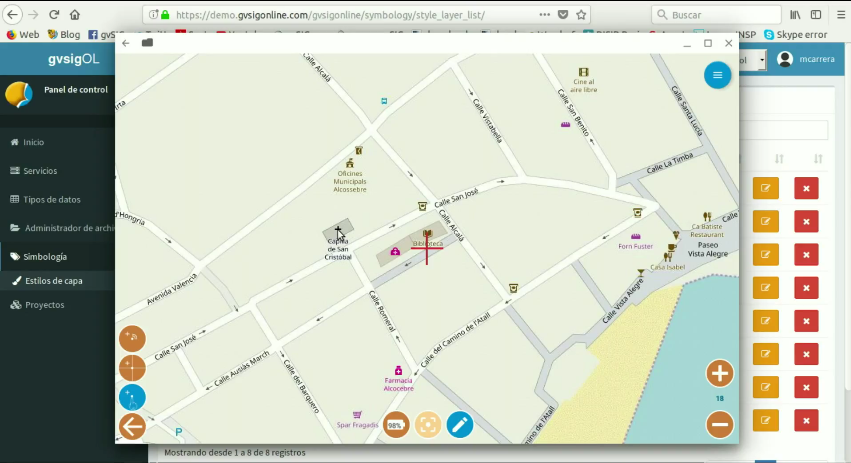Go to Inicio in the sidebar

pos(34,142)
